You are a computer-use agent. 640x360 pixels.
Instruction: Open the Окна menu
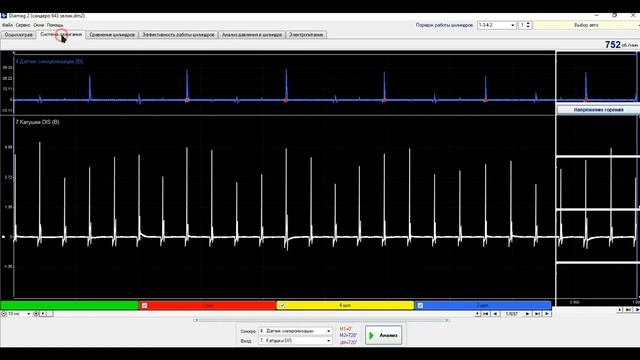point(38,25)
